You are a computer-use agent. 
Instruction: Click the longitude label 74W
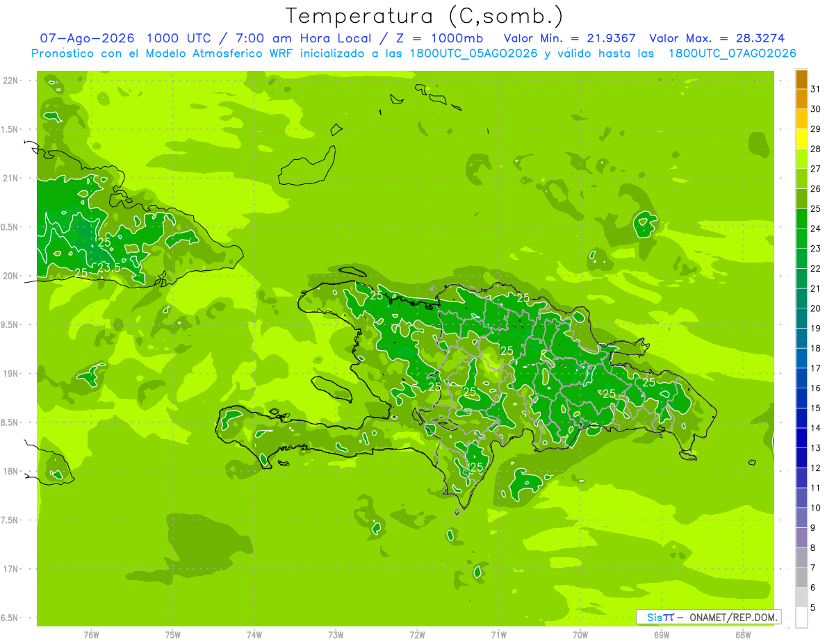coord(254,634)
